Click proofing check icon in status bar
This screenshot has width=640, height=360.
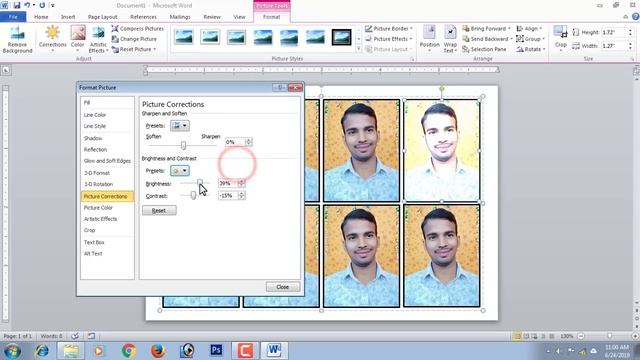[x=75, y=336]
